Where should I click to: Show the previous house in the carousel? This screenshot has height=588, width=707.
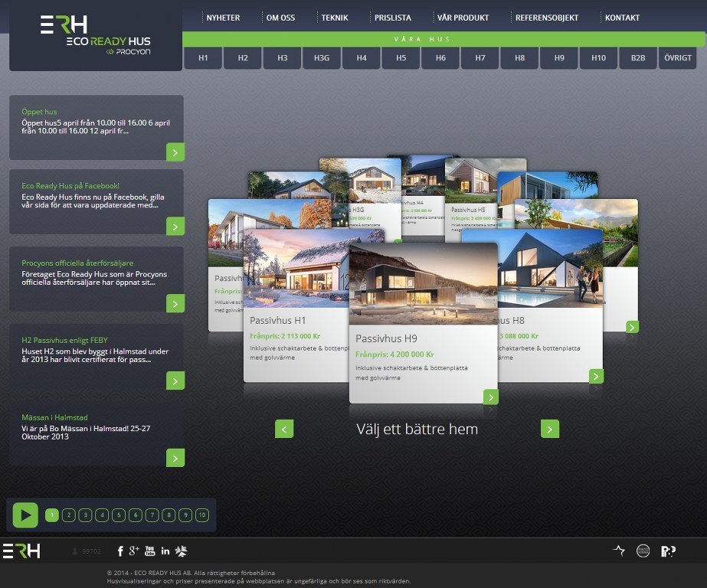[x=284, y=429]
